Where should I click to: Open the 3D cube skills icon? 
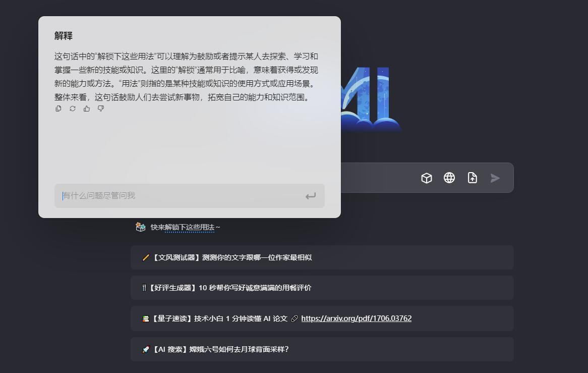426,178
